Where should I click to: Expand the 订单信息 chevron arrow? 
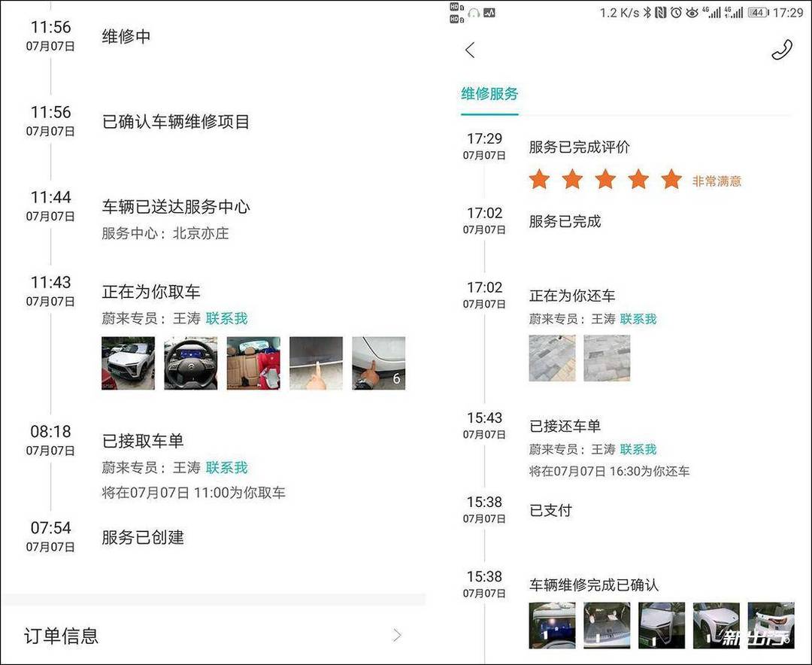coord(397,635)
